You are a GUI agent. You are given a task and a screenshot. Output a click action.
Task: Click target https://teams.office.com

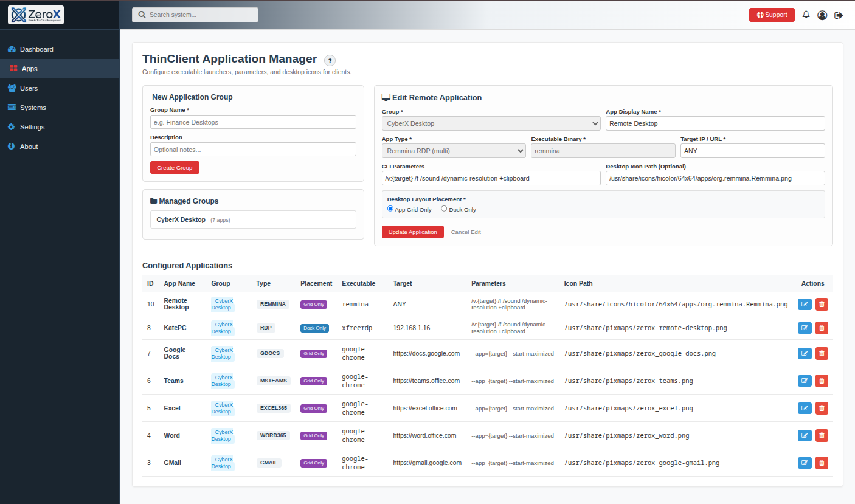click(x=426, y=381)
